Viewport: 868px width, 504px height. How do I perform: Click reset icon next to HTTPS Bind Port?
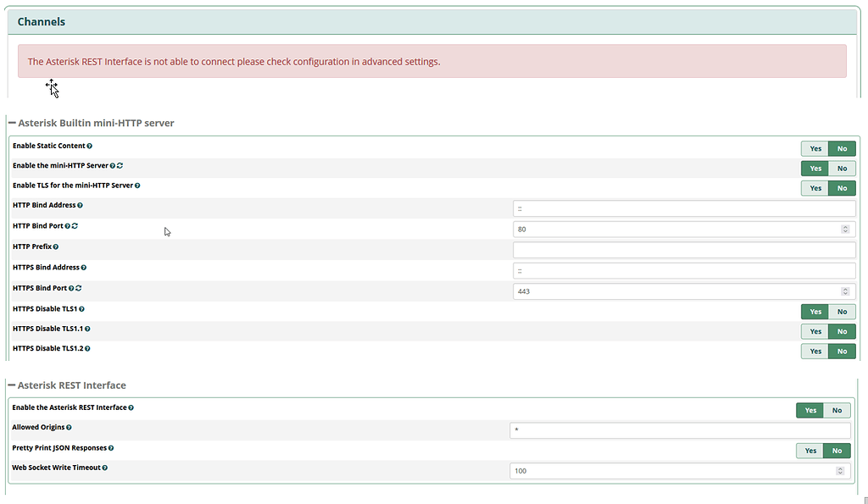79,288
